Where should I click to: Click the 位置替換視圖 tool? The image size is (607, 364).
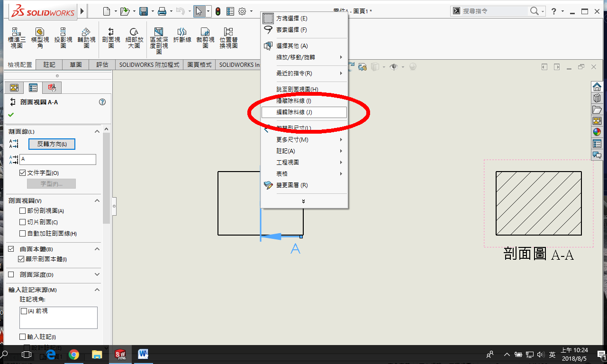pos(228,38)
